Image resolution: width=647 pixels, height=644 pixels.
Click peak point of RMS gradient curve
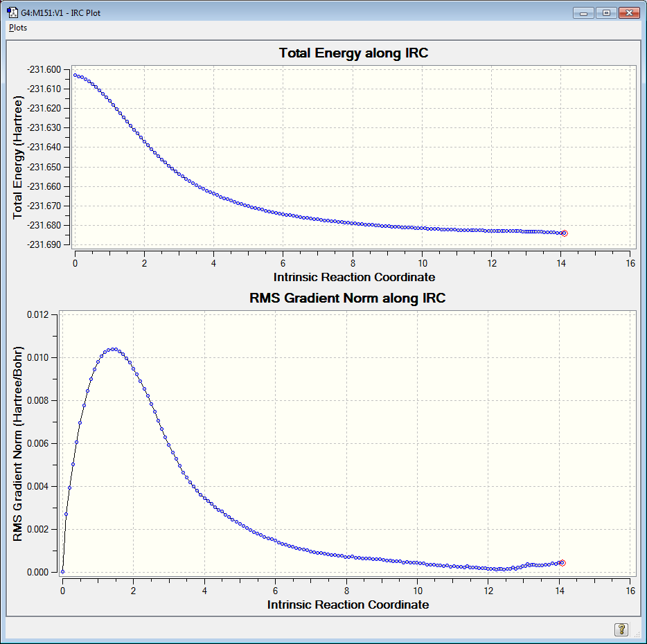pyautogui.click(x=115, y=349)
